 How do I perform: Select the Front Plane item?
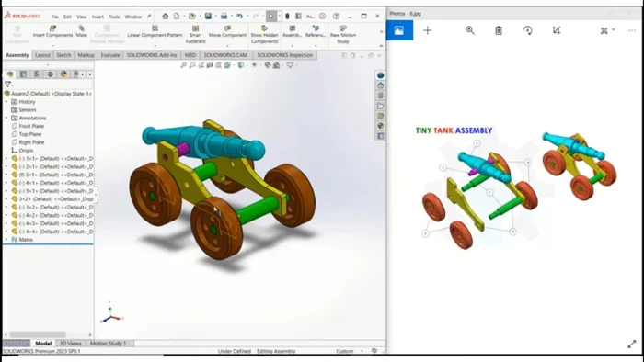click(x=28, y=126)
